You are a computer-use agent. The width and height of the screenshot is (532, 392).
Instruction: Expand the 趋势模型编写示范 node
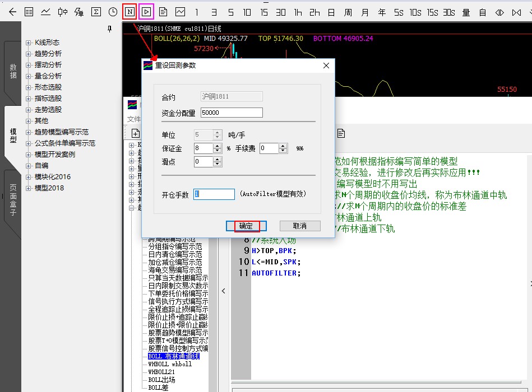29,132
